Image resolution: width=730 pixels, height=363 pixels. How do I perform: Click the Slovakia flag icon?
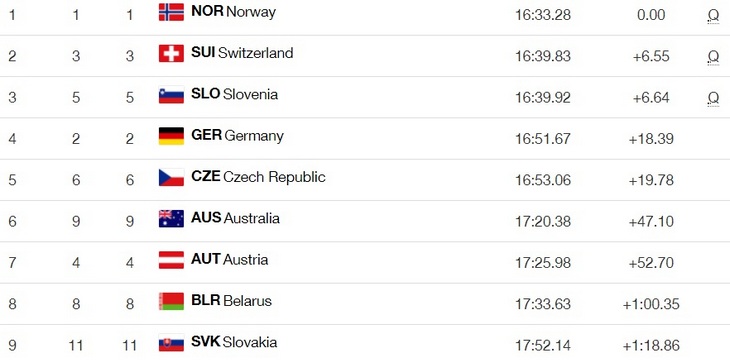(171, 343)
